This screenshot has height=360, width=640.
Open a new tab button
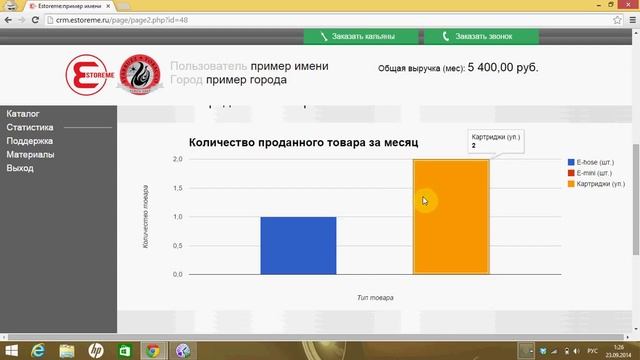(x=124, y=6)
